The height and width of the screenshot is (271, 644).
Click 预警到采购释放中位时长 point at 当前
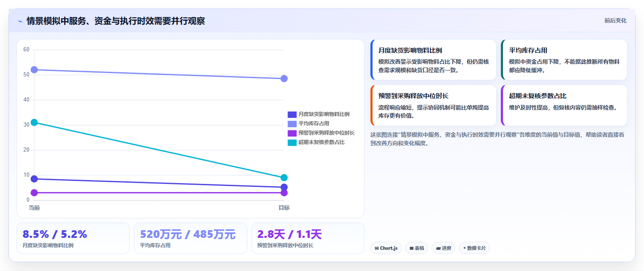click(x=34, y=193)
